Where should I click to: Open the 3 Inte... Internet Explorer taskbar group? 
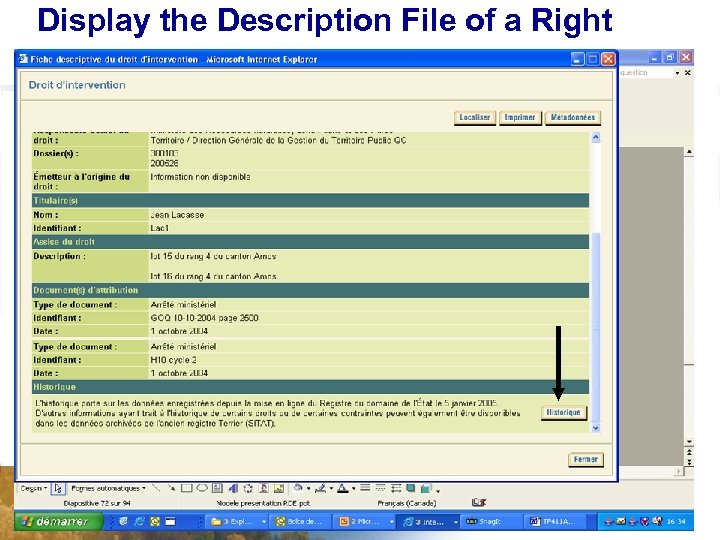(429, 522)
